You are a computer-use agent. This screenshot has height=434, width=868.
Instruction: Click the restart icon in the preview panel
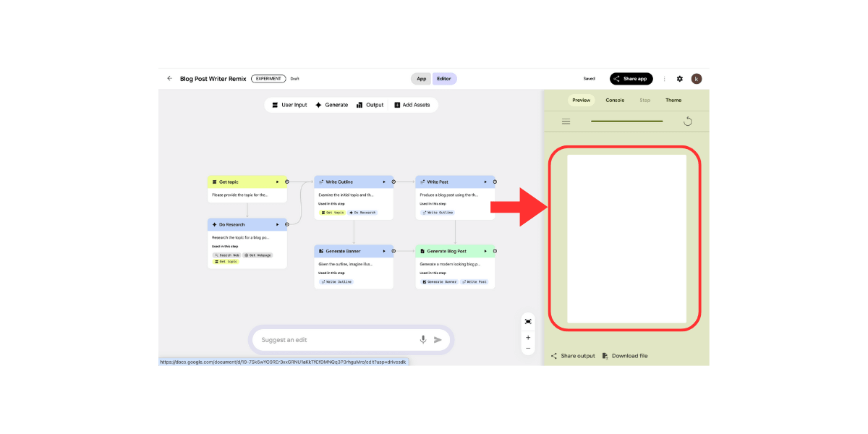tap(688, 122)
